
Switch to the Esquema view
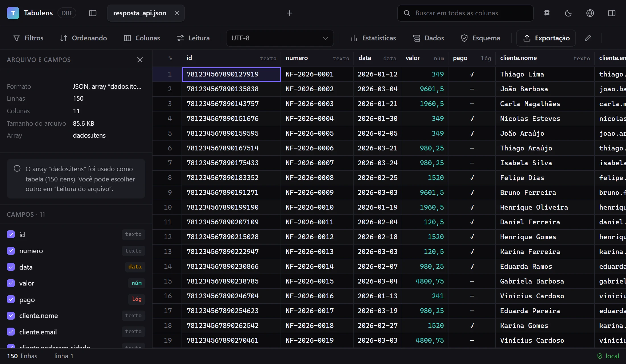tap(481, 38)
